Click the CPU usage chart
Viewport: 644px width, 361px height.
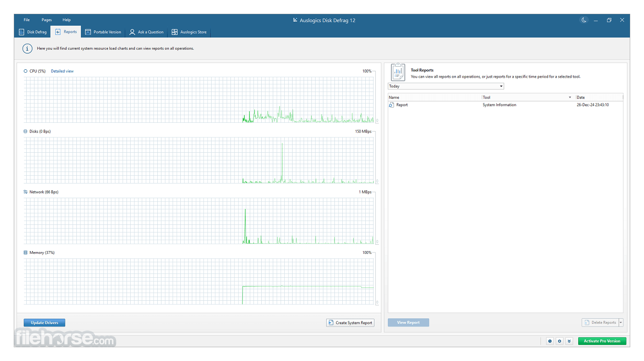click(199, 100)
